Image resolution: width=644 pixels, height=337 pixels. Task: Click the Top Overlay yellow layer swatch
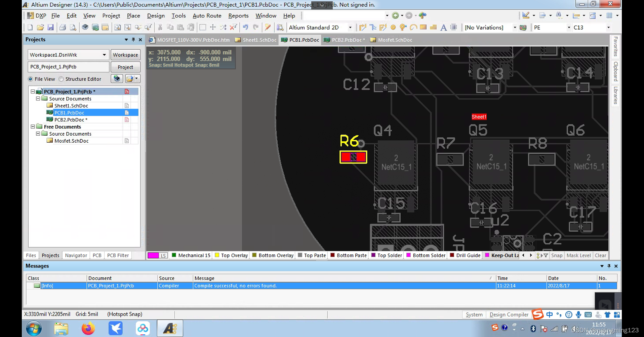pos(217,255)
